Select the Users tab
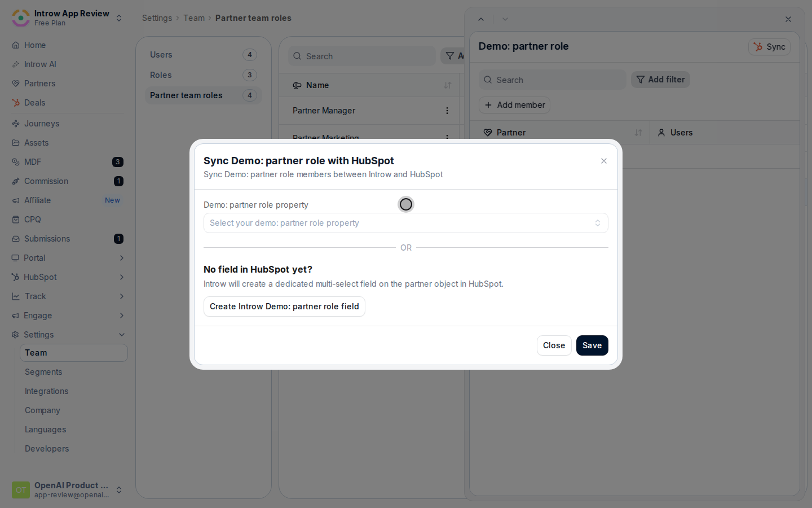Image resolution: width=812 pixels, height=508 pixels. click(x=203, y=55)
